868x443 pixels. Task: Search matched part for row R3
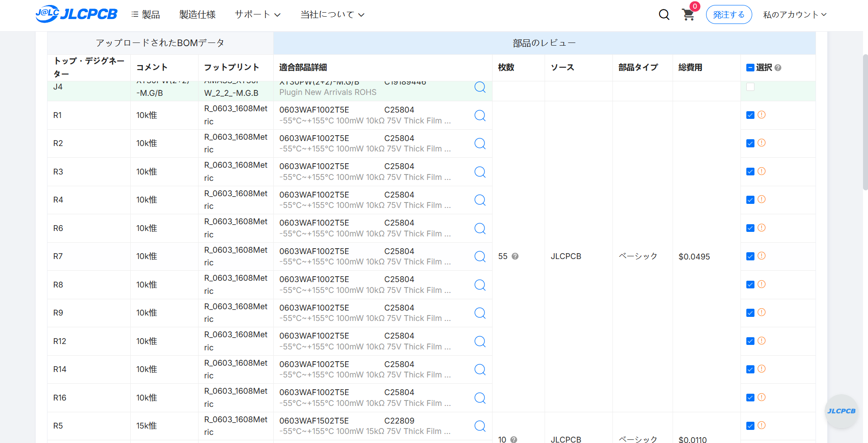[x=480, y=172]
